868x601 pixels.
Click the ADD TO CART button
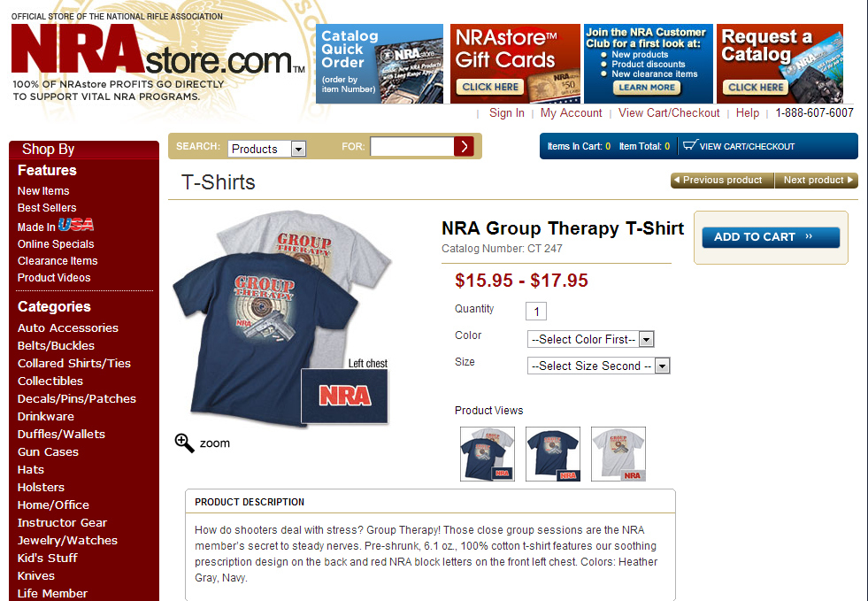tap(771, 237)
